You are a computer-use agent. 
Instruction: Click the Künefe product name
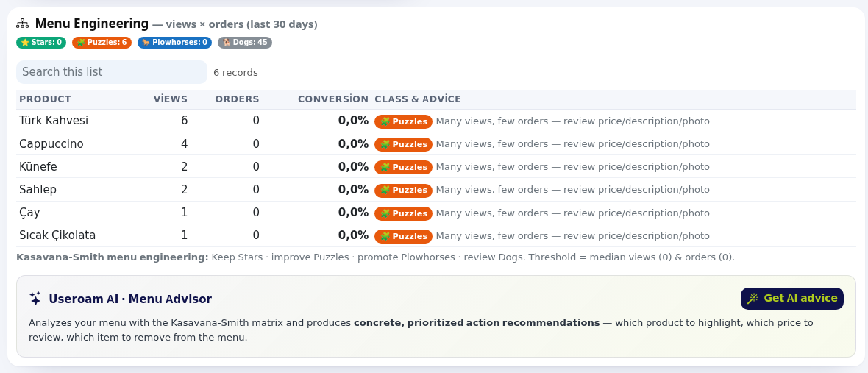click(x=38, y=166)
